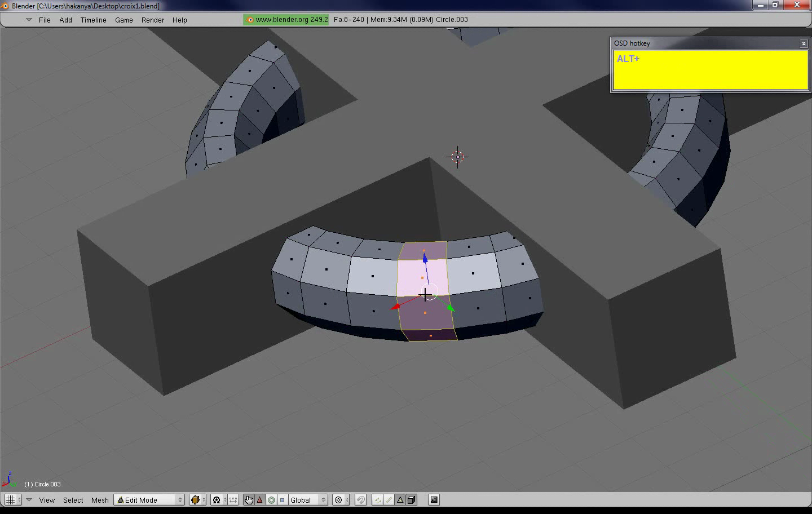Viewport: 812px width, 514px height.
Task: Toggle occlude background geometry cube
Action: pyautogui.click(x=412, y=500)
